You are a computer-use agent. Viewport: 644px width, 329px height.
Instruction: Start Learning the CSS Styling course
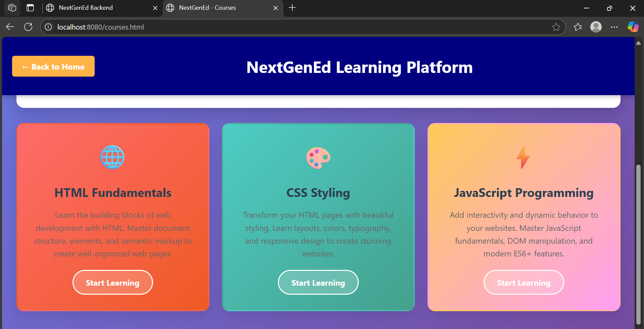pos(318,282)
